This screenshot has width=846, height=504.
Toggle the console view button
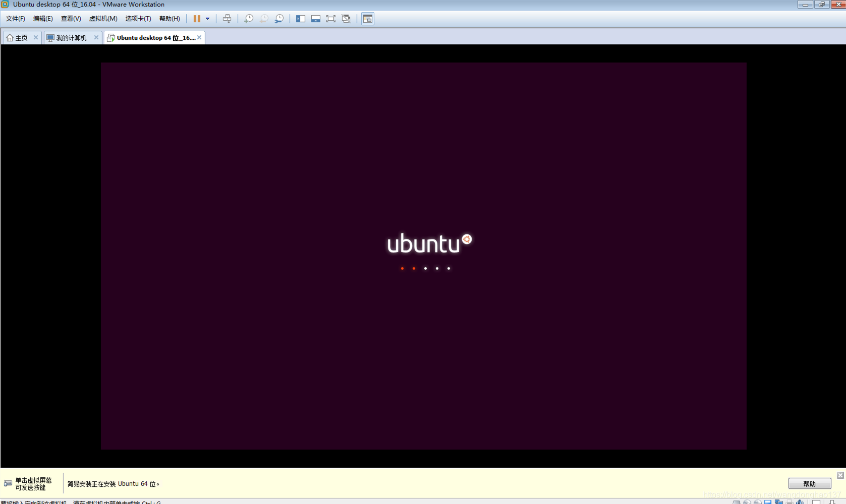coord(368,19)
